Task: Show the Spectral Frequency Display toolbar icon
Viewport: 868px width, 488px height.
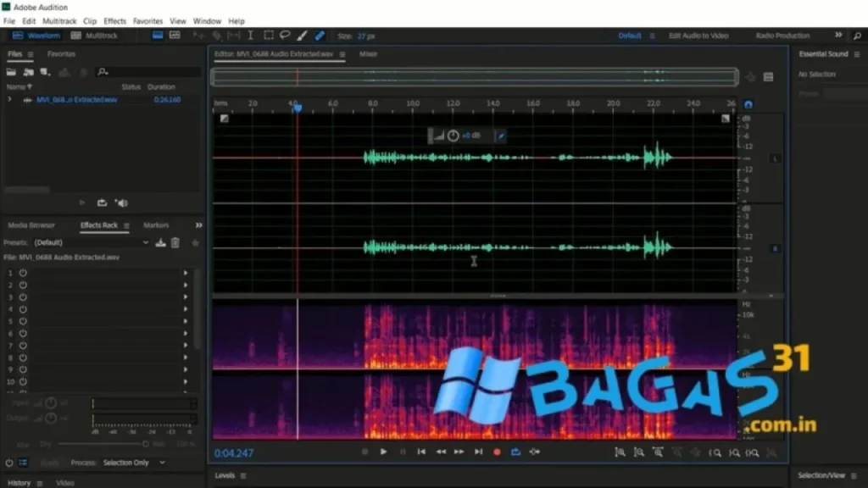Action: tap(158, 36)
